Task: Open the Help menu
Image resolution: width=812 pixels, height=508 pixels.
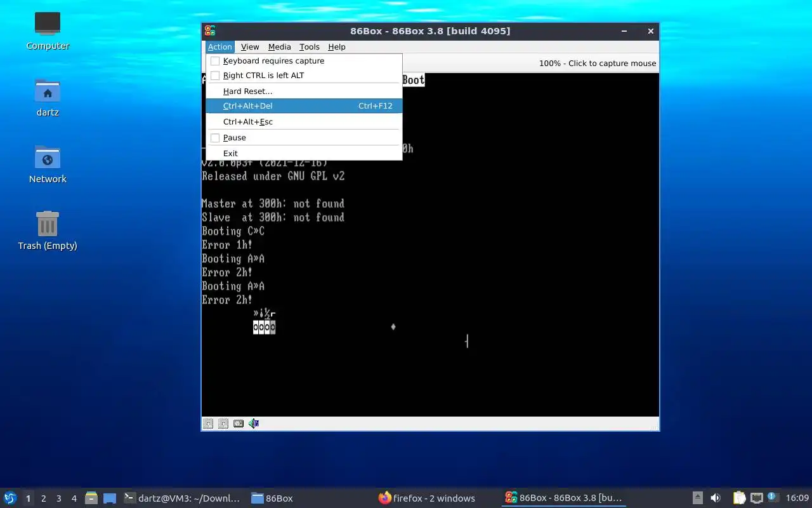Action: tap(337, 47)
